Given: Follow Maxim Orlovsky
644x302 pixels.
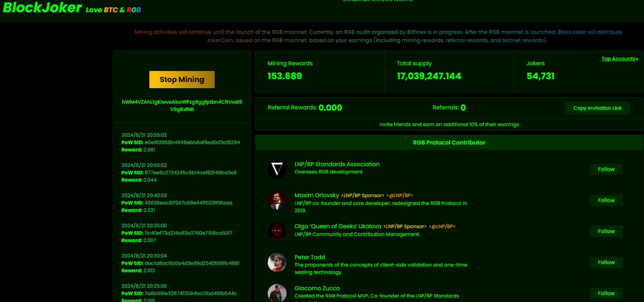Looking at the screenshot, I should [x=606, y=200].
